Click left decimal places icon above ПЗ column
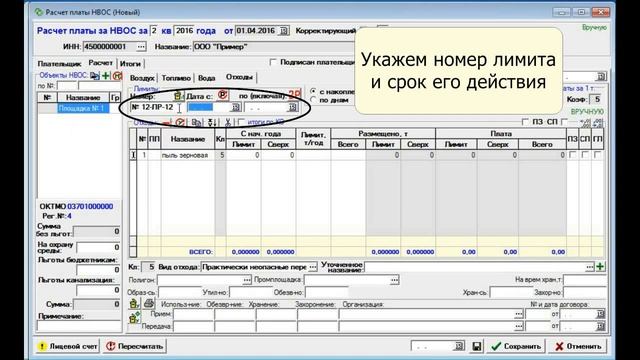 (x=586, y=122)
